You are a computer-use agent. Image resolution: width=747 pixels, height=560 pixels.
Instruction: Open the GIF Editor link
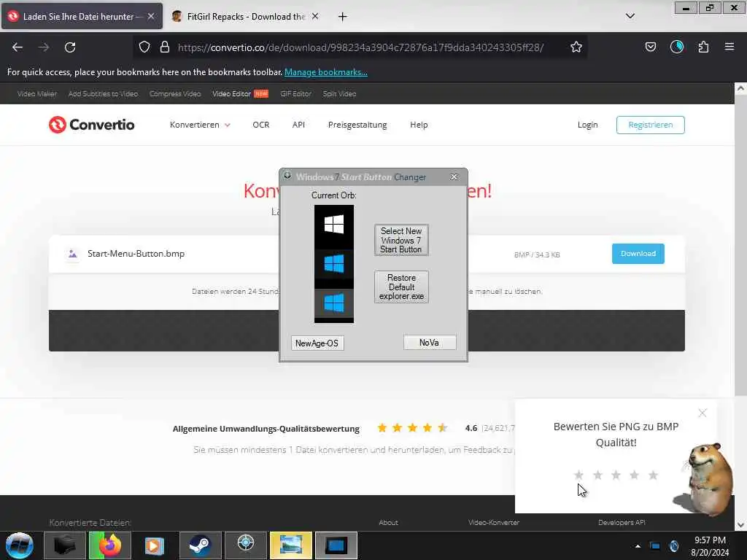click(296, 94)
